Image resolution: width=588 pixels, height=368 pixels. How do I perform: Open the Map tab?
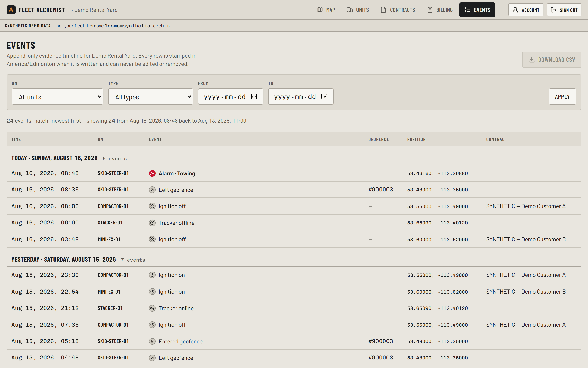326,10
